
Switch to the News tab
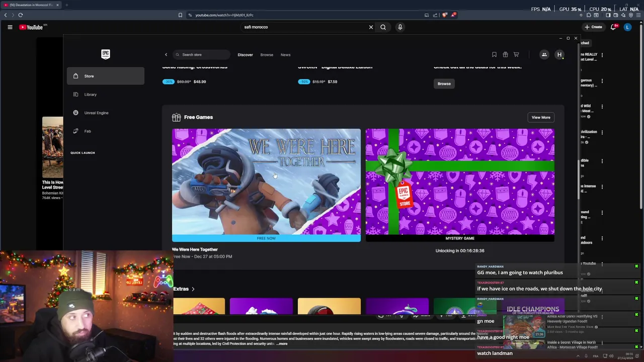285,54
